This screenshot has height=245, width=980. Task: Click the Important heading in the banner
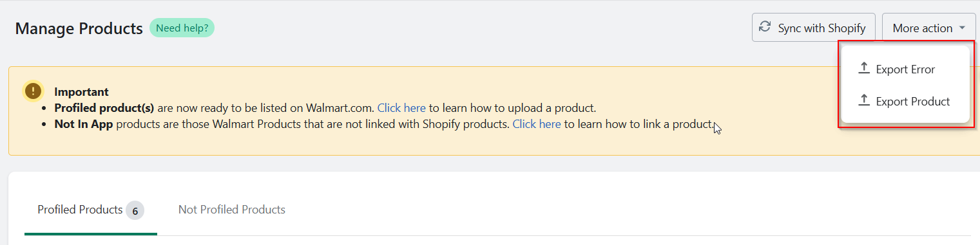tap(81, 92)
